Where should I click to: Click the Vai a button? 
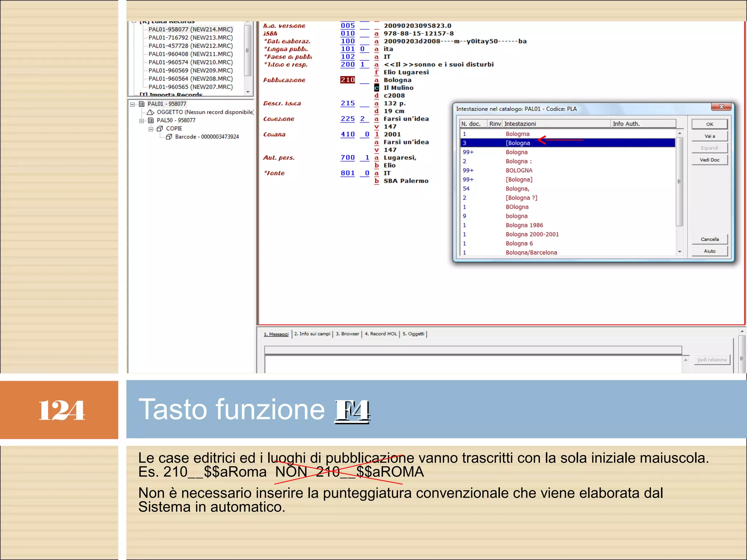(709, 136)
